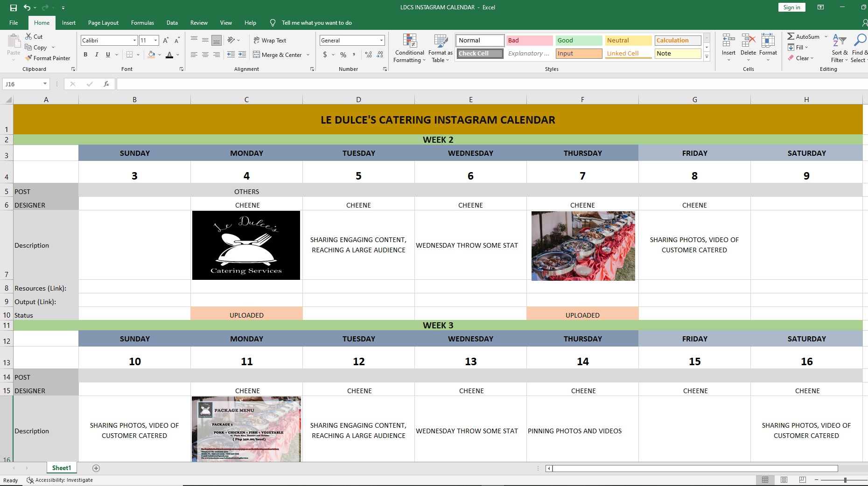Click the Sign in button
Image resolution: width=868 pixels, height=486 pixels.
click(791, 7)
